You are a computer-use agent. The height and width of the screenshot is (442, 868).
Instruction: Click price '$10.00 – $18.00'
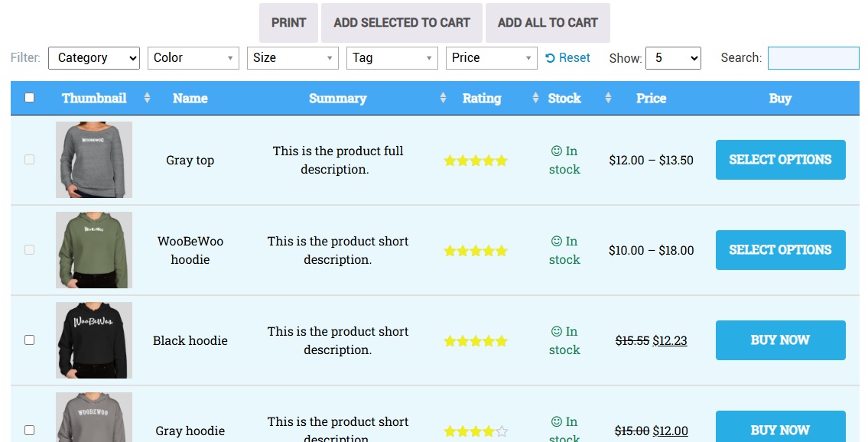(651, 251)
